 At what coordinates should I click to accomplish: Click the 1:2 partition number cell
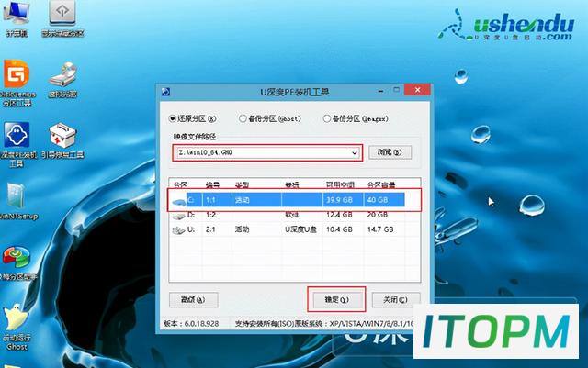tap(210, 215)
